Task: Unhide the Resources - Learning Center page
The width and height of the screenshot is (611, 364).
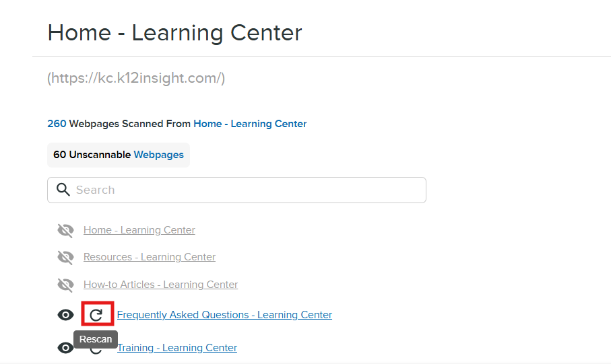Action: click(65, 258)
